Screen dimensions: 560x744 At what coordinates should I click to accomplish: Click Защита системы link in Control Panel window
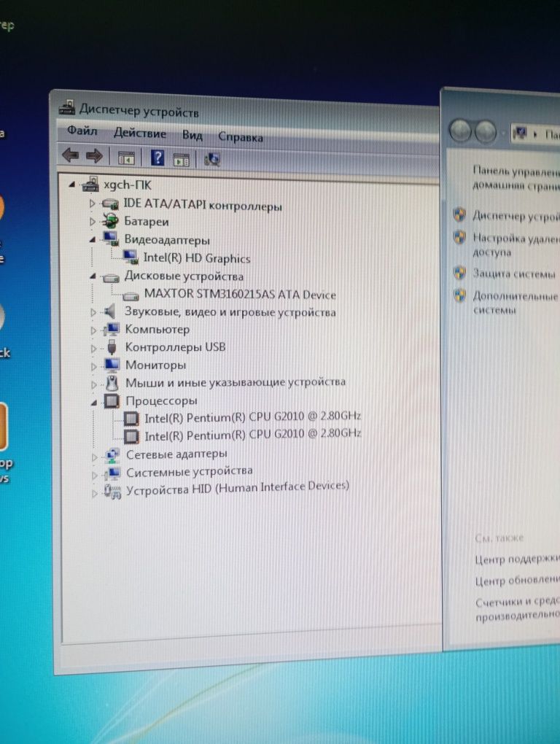coord(514,274)
